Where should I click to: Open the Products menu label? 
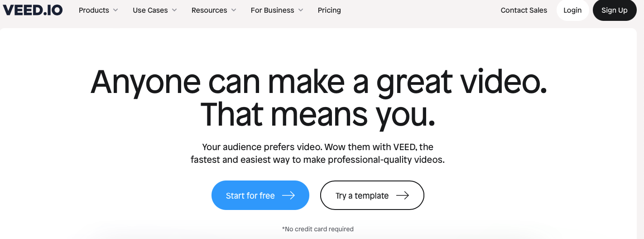94,10
